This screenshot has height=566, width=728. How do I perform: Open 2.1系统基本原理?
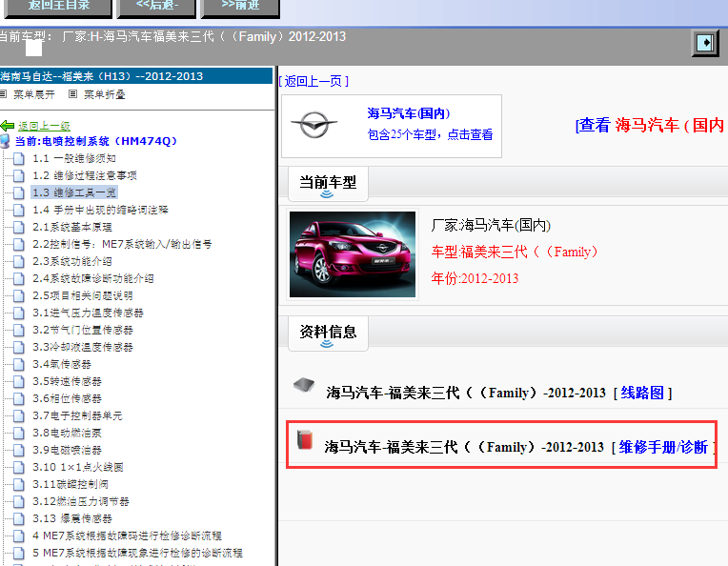[x=72, y=227]
